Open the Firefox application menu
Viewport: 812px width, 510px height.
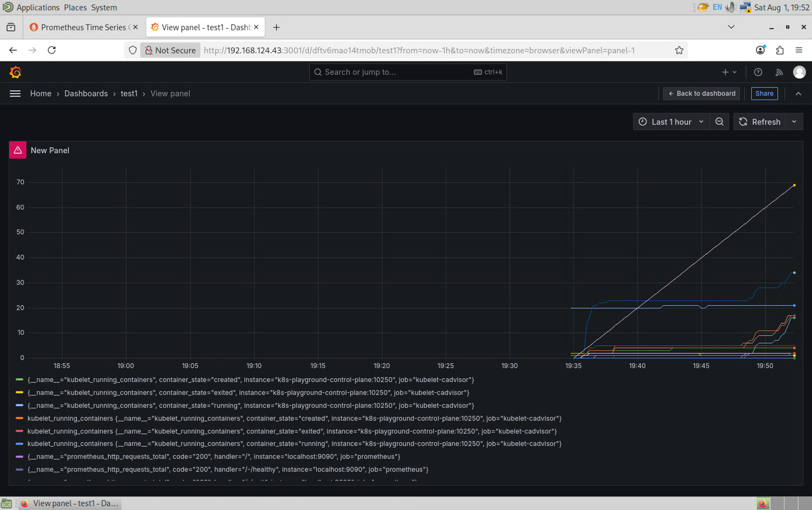click(x=799, y=50)
